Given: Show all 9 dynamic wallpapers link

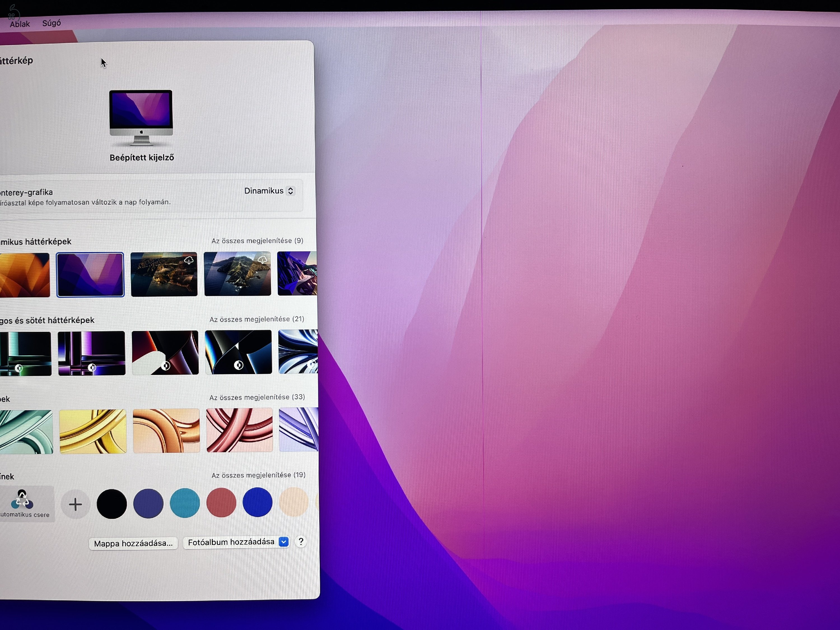Looking at the screenshot, I should click(x=258, y=241).
